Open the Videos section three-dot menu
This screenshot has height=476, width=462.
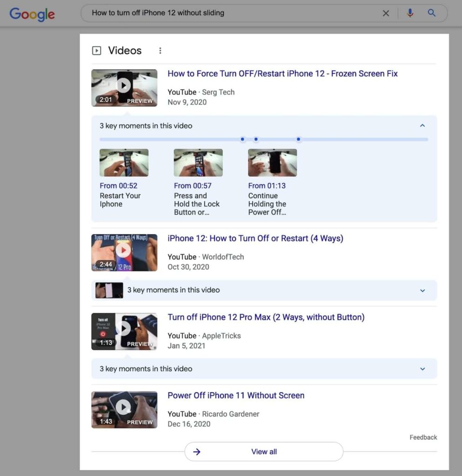(x=160, y=51)
